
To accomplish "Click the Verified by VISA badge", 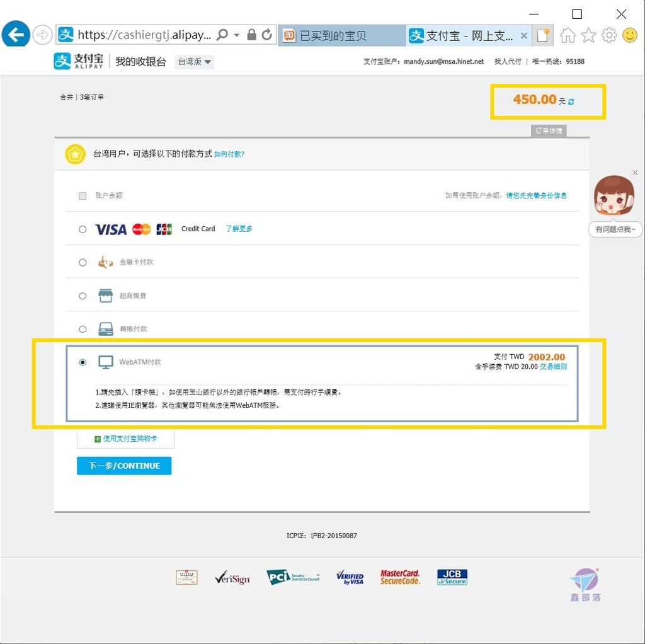I will [350, 577].
